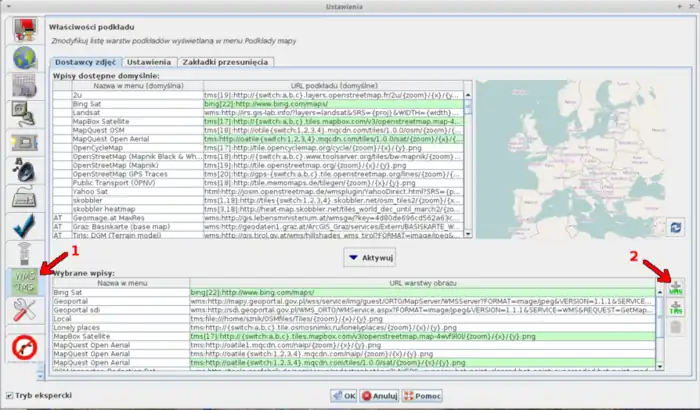Image resolution: width=700 pixels, height=410 pixels.
Task: Confirm with the OK button
Action: 343,395
